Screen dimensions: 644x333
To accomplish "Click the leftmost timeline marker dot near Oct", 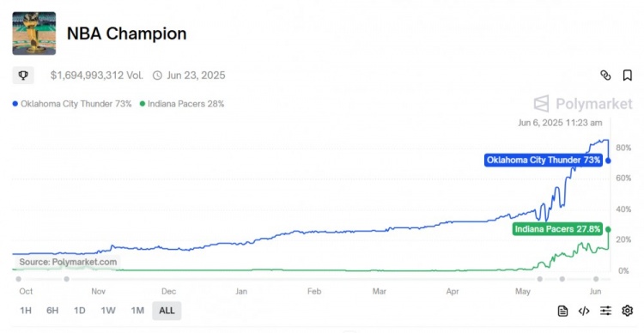I will tap(19, 279).
